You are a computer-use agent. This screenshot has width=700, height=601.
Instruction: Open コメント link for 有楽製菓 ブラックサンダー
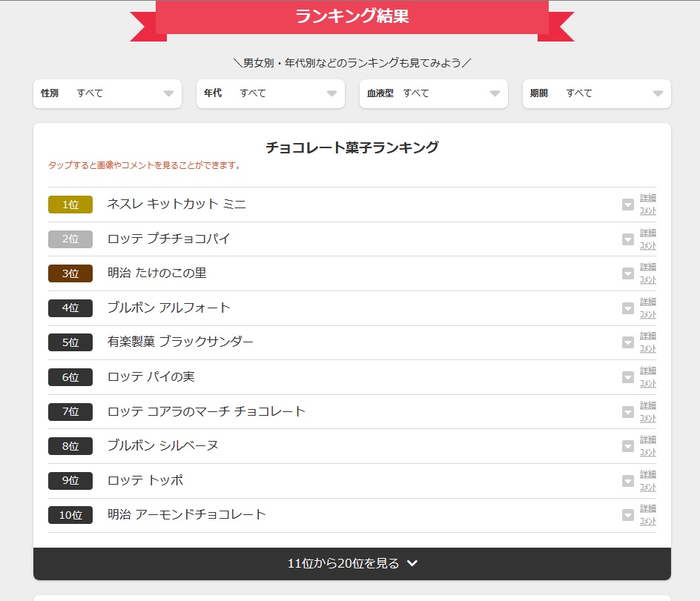coord(648,349)
